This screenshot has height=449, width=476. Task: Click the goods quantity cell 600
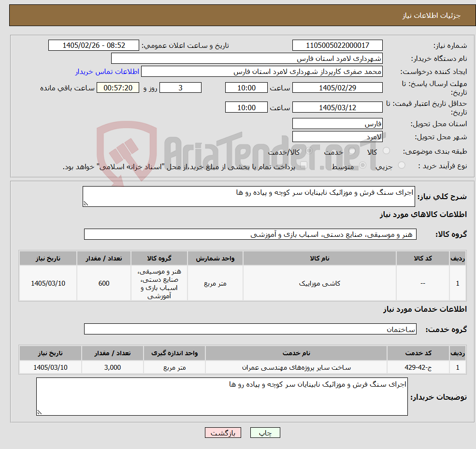(104, 283)
